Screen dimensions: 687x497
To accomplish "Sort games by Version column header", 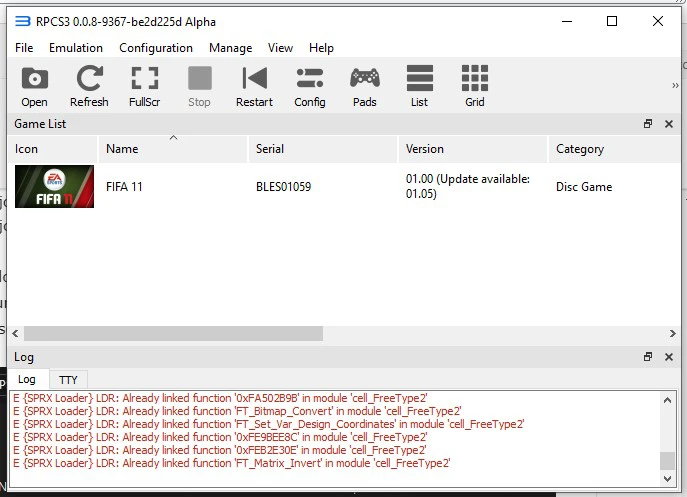I will (x=473, y=149).
